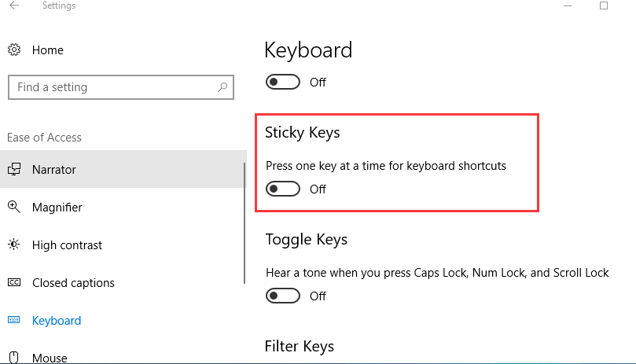636x364 pixels.
Task: Click the Narrator icon in the sidebar
Action: 14,170
